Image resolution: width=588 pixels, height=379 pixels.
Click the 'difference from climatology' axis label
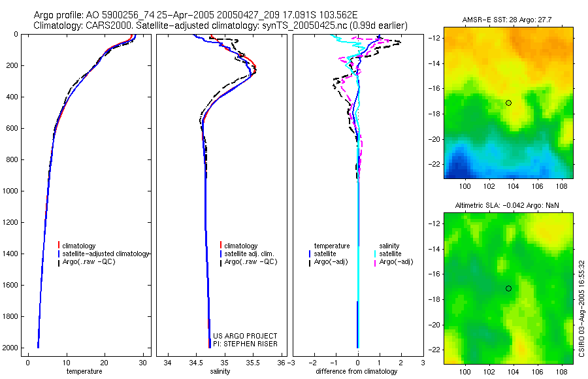357,372
